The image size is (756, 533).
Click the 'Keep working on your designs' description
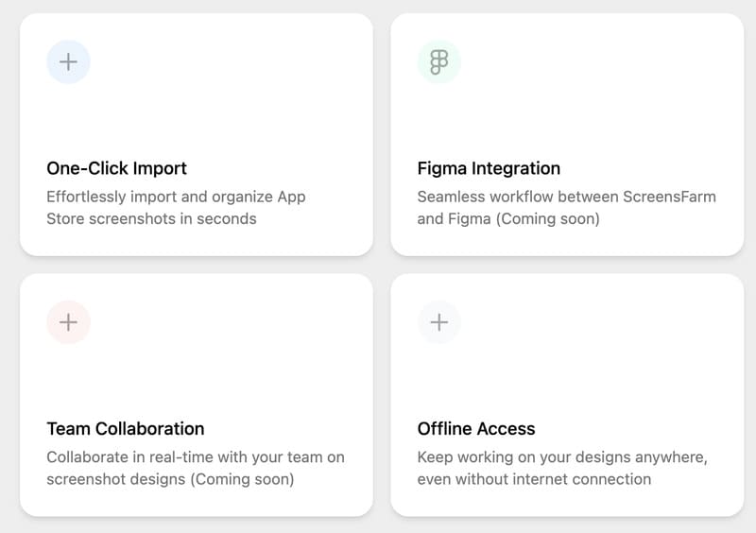click(x=561, y=456)
